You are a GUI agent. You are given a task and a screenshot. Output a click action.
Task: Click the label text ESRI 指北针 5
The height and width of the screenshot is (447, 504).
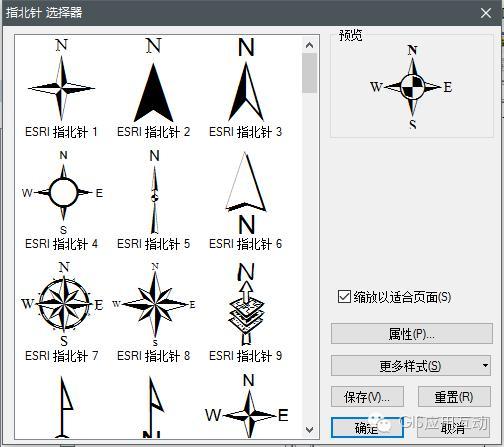pyautogui.click(x=153, y=244)
